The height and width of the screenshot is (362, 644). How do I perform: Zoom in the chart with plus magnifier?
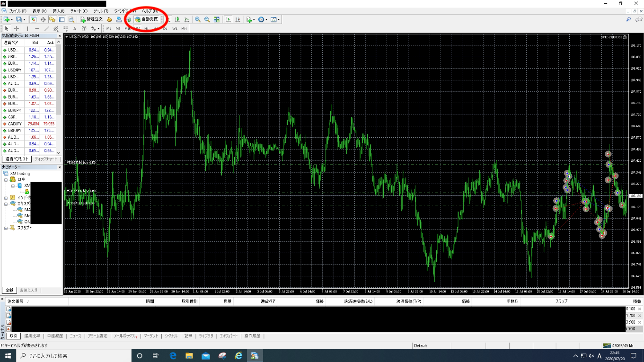197,19
